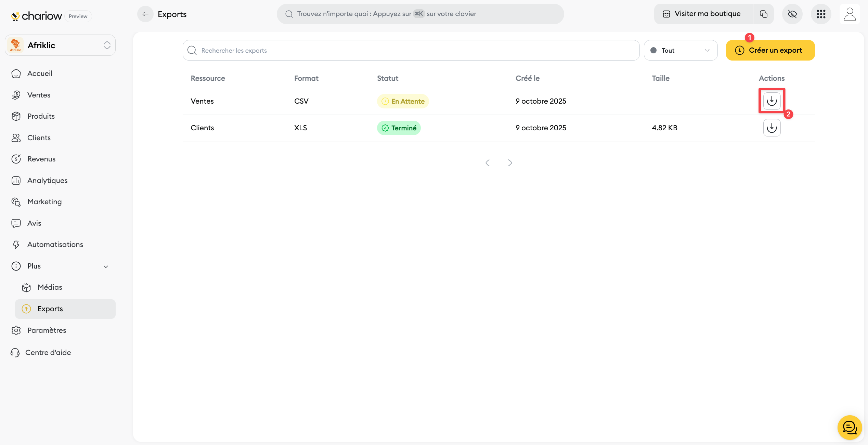Click the copy store link icon

[763, 14]
